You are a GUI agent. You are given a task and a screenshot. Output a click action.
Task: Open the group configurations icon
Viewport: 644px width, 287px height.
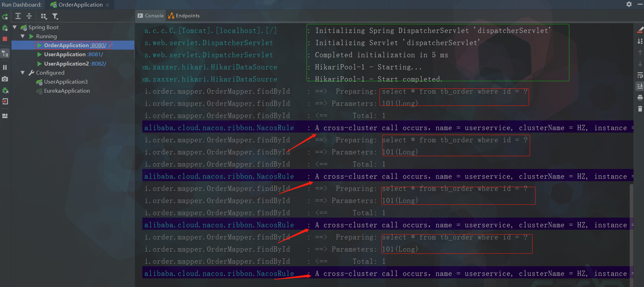point(44,16)
